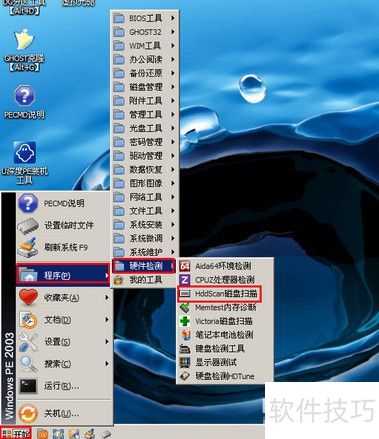
Task: Expand the WIM工具 submenu arrow
Action: 173,46
